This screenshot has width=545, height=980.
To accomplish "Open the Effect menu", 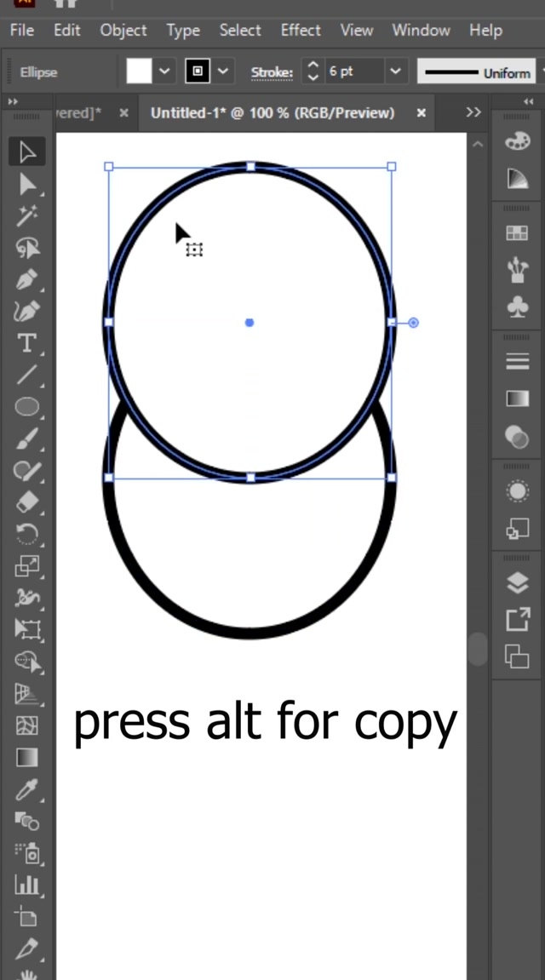I will (x=301, y=30).
